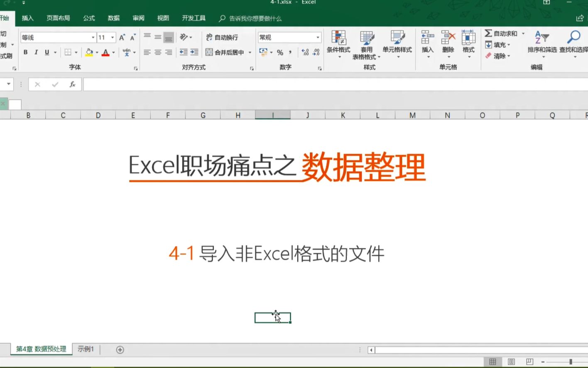Open the 公式 ribbon tab
Image resolution: width=588 pixels, height=368 pixels.
pos(89,18)
